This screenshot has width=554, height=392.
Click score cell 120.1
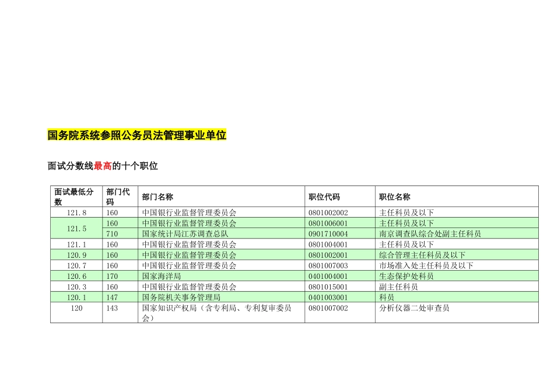pyautogui.click(x=76, y=297)
